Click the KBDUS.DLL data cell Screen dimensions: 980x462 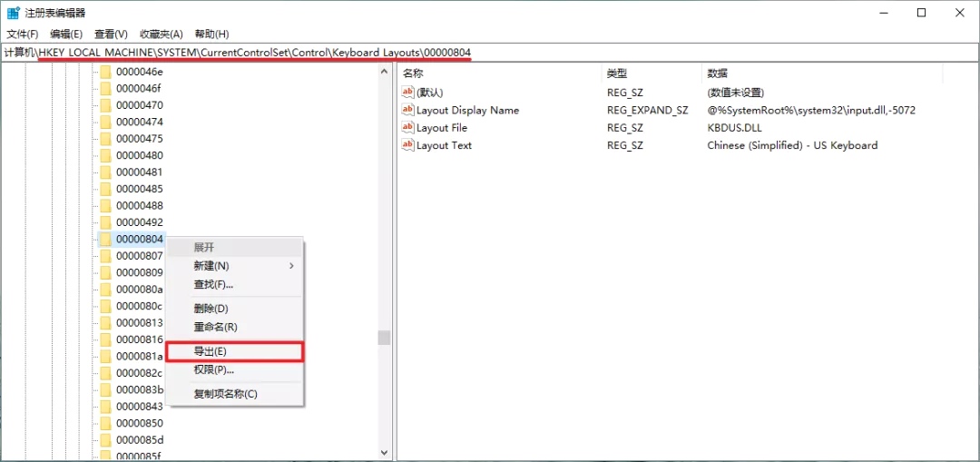(734, 128)
